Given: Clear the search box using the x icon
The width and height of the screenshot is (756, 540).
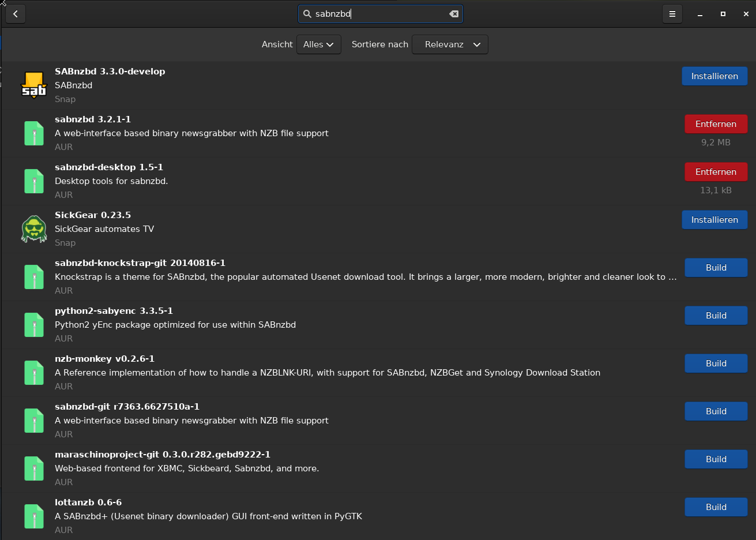Looking at the screenshot, I should coord(454,14).
